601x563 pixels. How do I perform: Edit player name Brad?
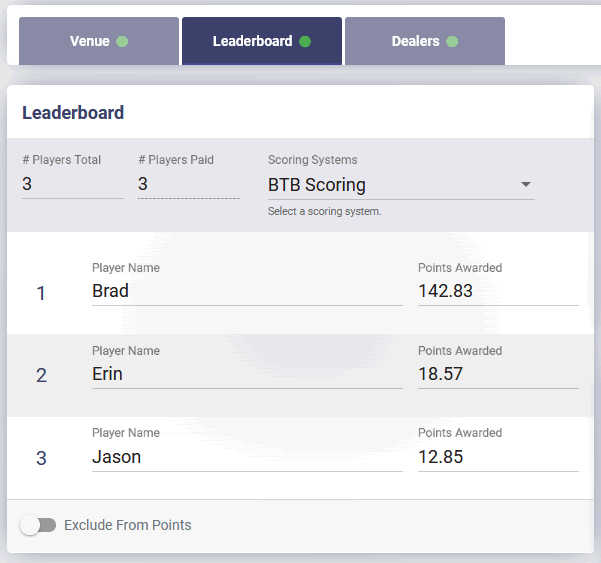click(247, 291)
